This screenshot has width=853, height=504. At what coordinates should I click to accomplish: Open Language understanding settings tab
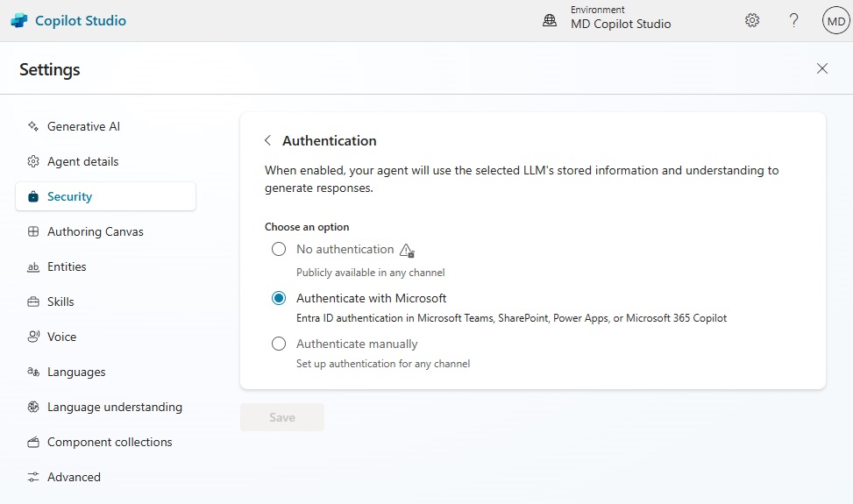(105, 407)
